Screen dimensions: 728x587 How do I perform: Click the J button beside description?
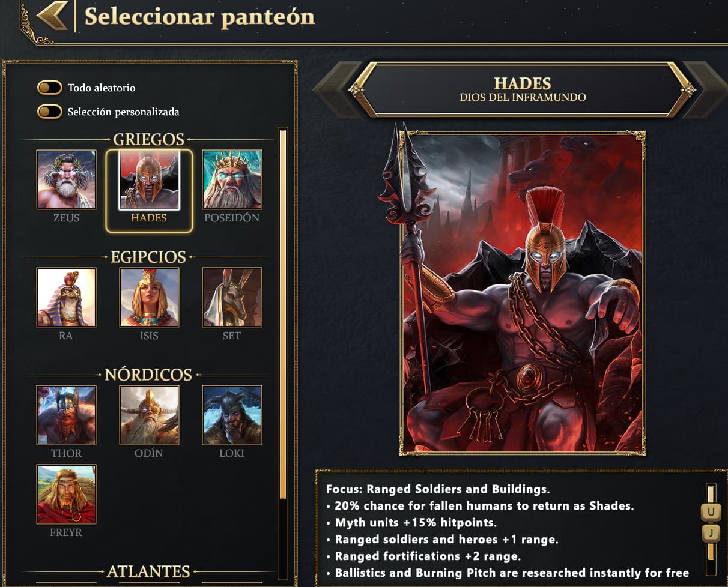coord(711,533)
